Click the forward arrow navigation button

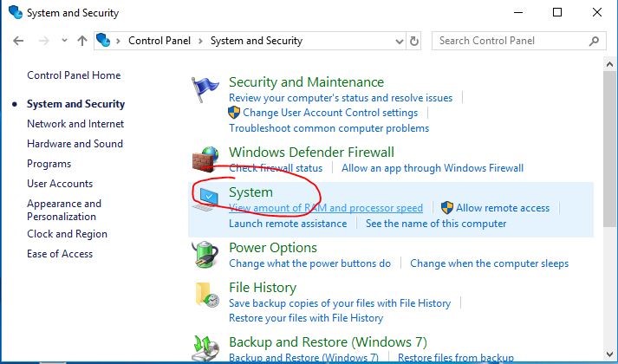pyautogui.click(x=43, y=41)
